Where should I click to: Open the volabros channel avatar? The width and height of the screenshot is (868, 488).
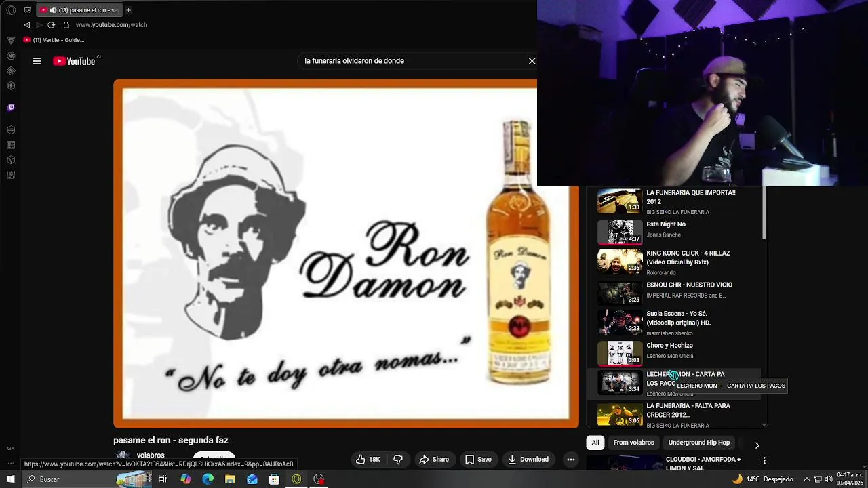(122, 455)
